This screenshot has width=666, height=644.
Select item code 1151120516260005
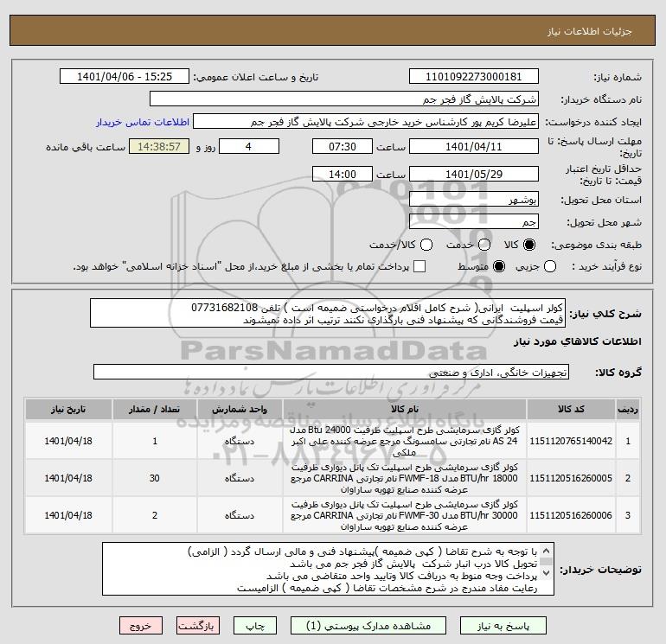tap(571, 478)
